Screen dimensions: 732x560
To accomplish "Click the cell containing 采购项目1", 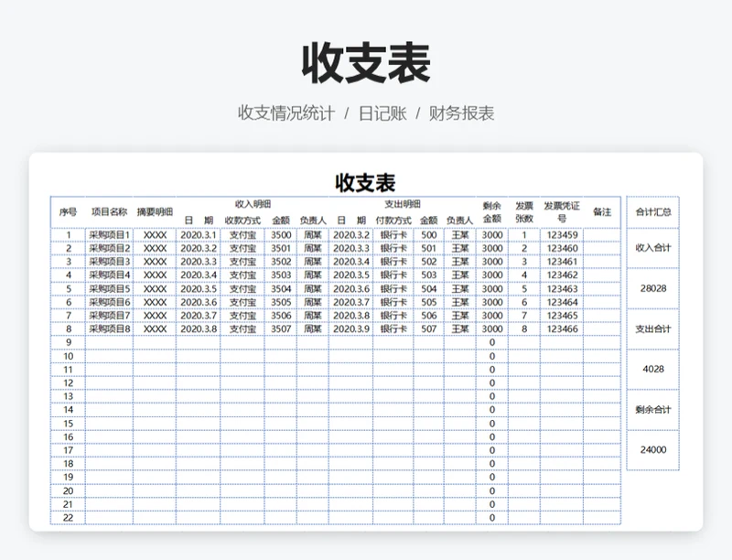I will (x=110, y=235).
